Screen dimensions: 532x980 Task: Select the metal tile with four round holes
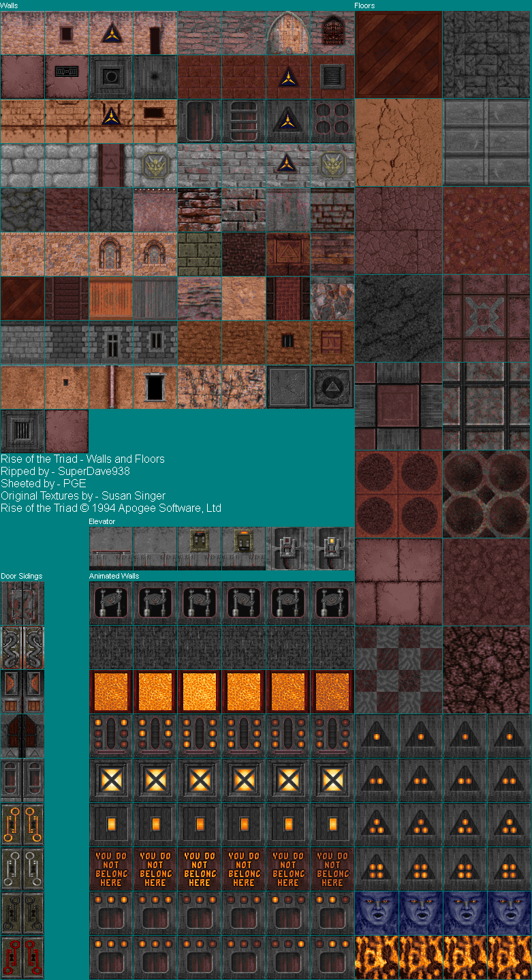[332, 121]
